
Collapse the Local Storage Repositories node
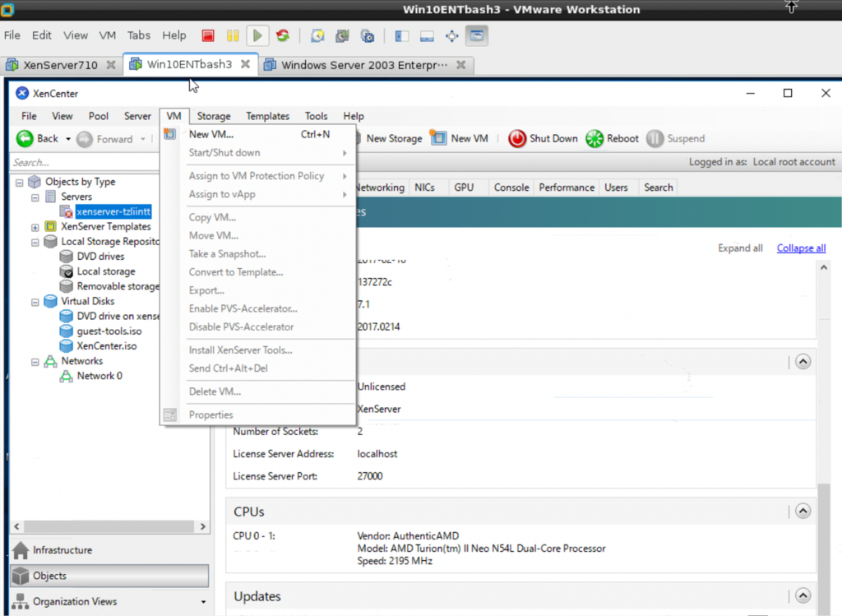point(35,243)
